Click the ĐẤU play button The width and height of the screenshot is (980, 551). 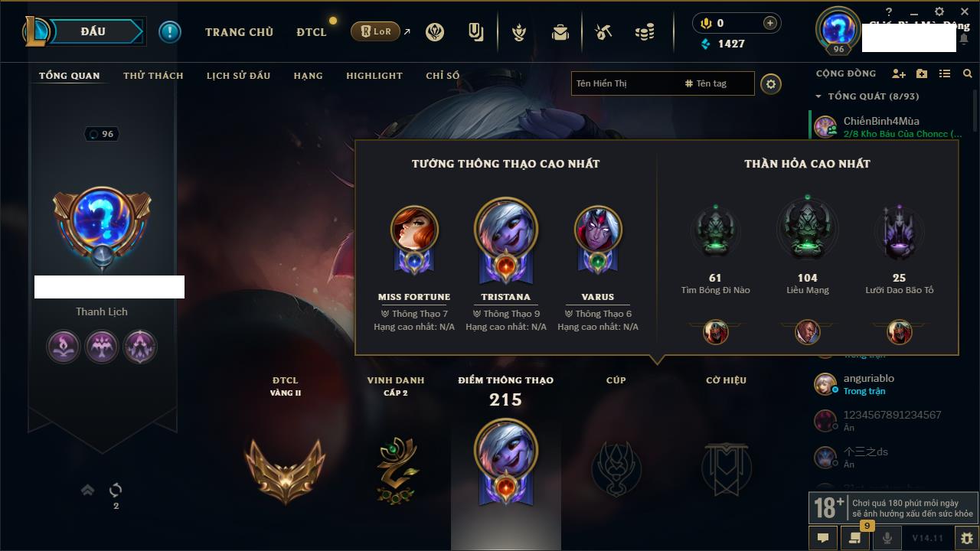coord(93,31)
